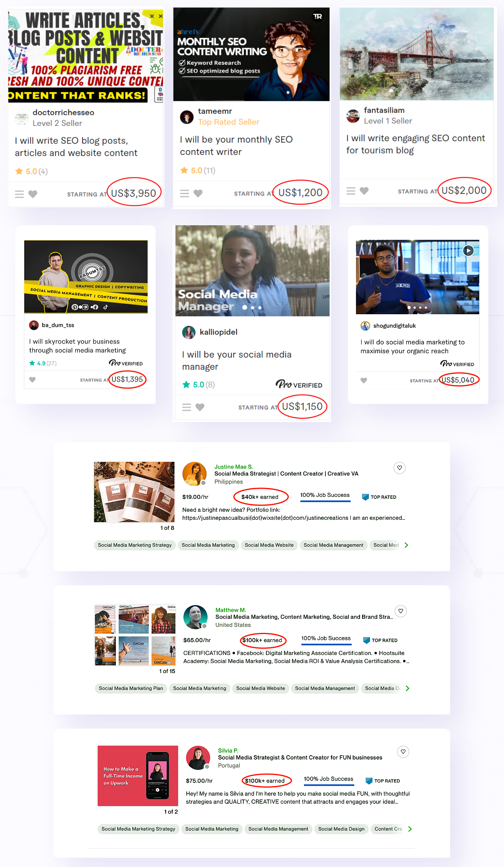Favorite the tameemr monthly SEO gig
The width and height of the screenshot is (504, 867).
198,194
